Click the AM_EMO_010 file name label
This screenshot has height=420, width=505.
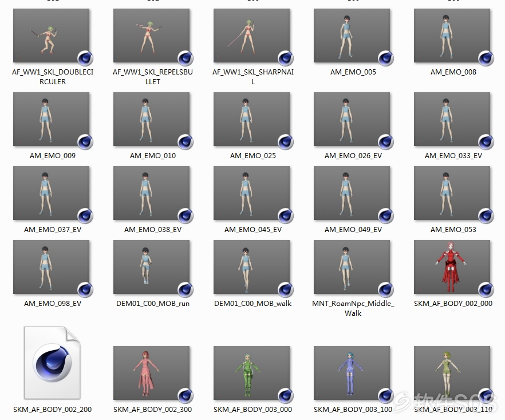[x=153, y=156]
